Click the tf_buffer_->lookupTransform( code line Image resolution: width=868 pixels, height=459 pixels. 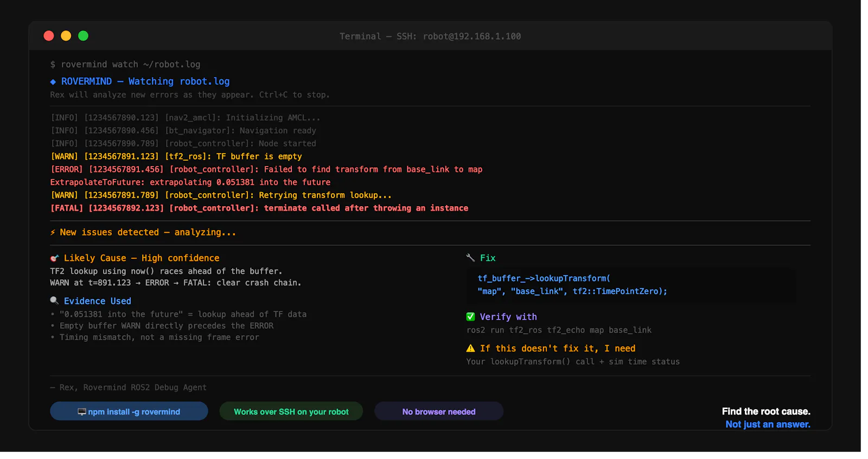[x=544, y=278]
